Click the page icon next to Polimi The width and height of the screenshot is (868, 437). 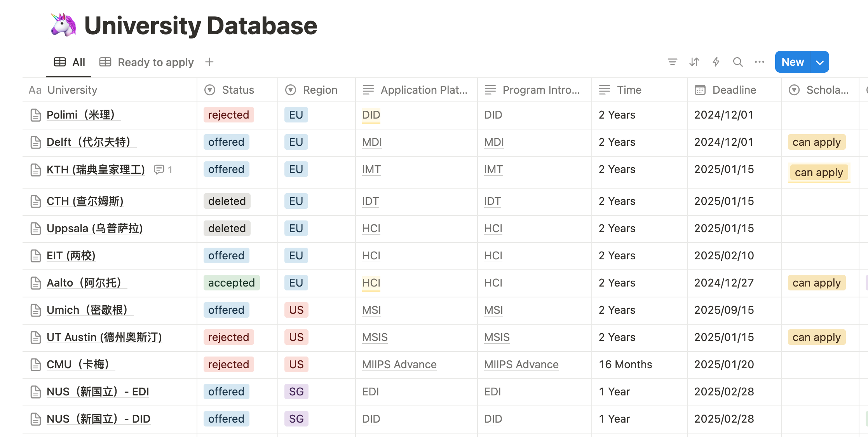coord(35,115)
